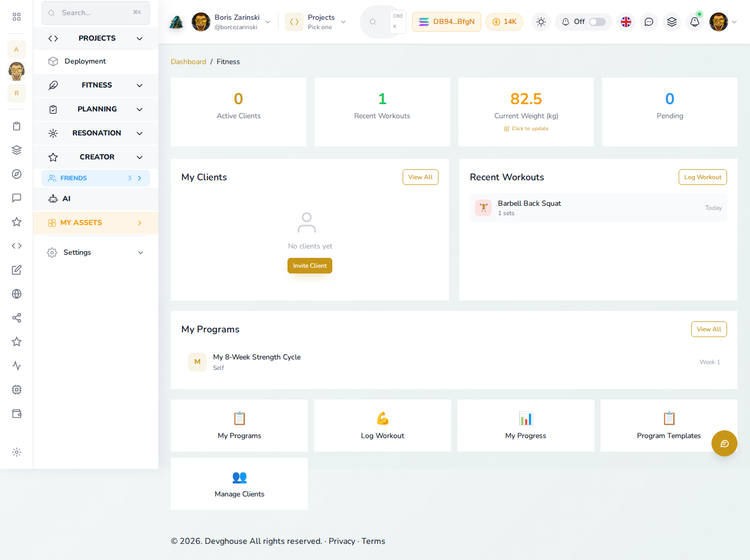Open the Program Templates quick card
The width and height of the screenshot is (750, 560).
(x=669, y=426)
